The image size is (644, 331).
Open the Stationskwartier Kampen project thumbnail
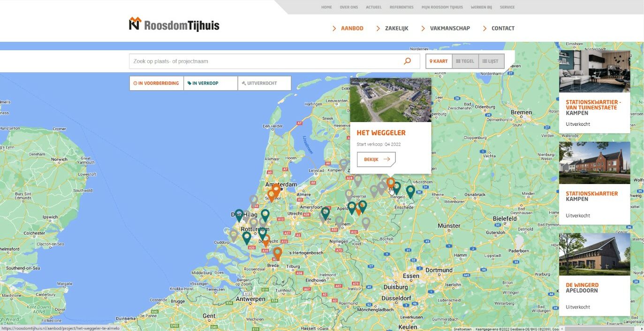coord(594,162)
